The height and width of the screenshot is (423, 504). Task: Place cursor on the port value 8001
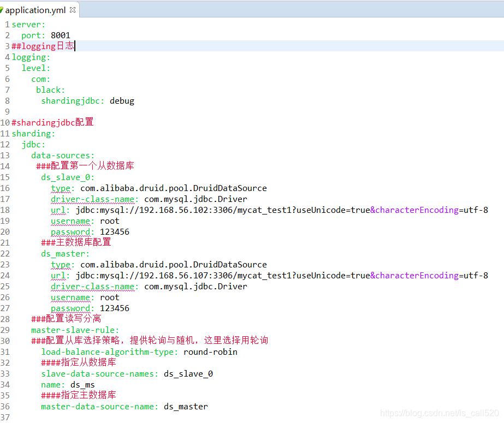tap(60, 35)
